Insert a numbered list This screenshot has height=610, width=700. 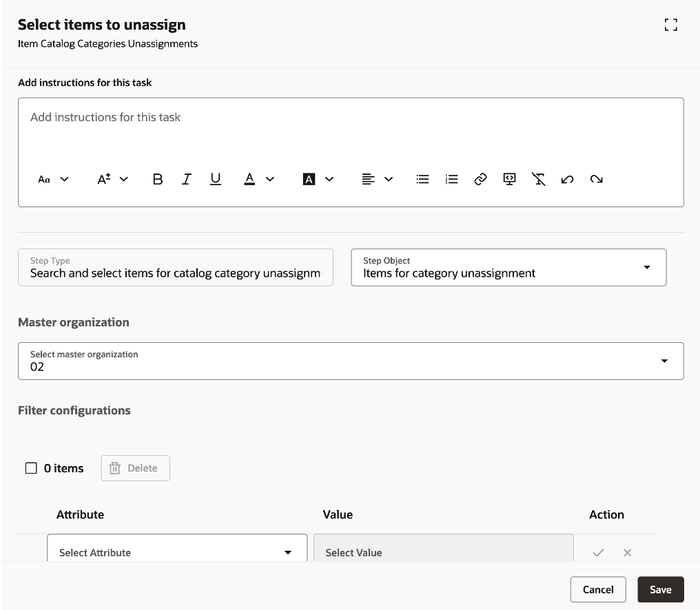click(x=451, y=179)
